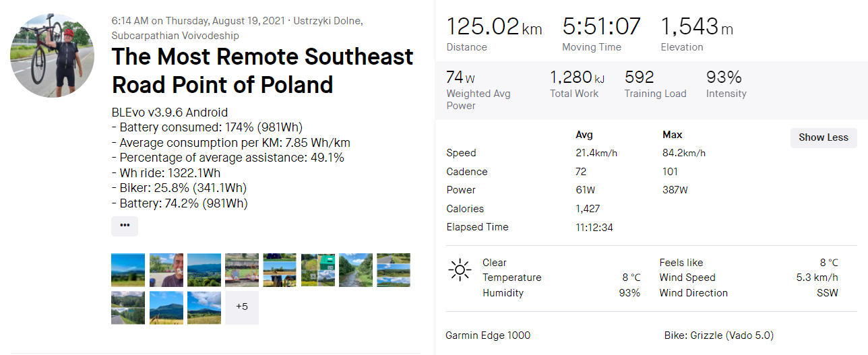Screen dimensions: 868x355
Task: Open the smiling man selfie thumbnail
Action: [166, 269]
